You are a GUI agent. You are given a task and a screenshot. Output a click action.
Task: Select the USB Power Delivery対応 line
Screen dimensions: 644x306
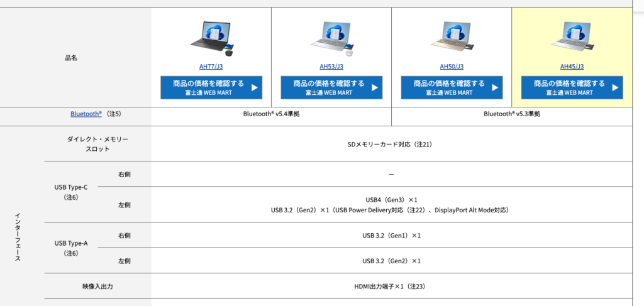[390, 210]
